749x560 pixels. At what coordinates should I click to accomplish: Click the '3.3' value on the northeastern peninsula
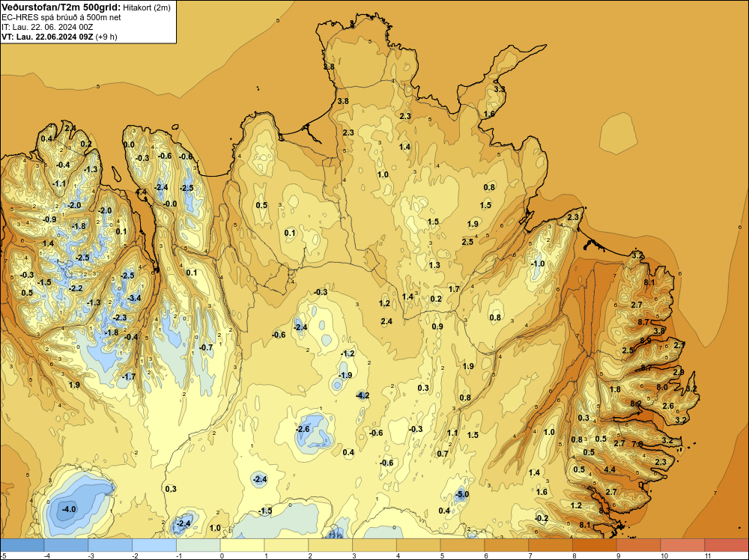pos(499,89)
